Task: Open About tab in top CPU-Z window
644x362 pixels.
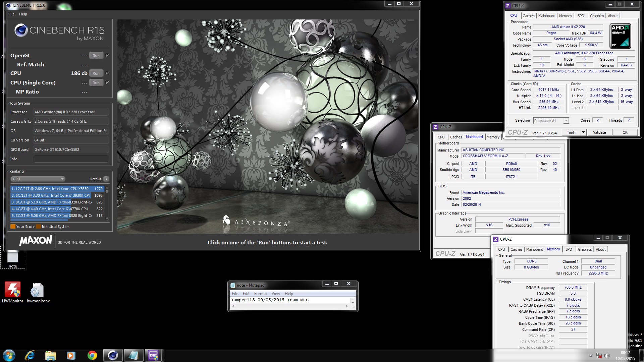Action: [612, 16]
